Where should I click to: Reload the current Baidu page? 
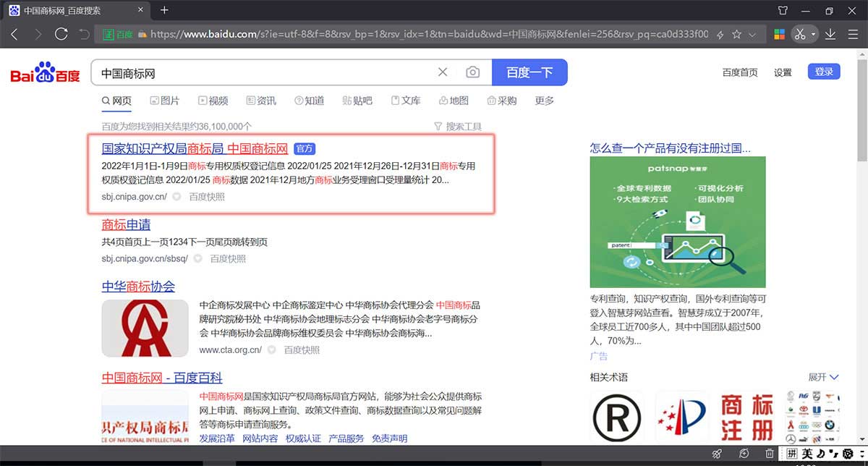click(x=61, y=34)
